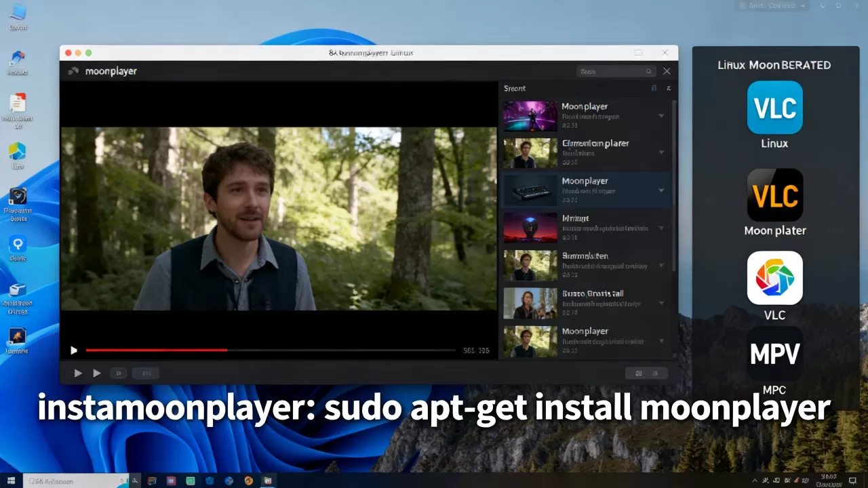
Task: Click the time readout beside the progress bar
Action: click(476, 350)
